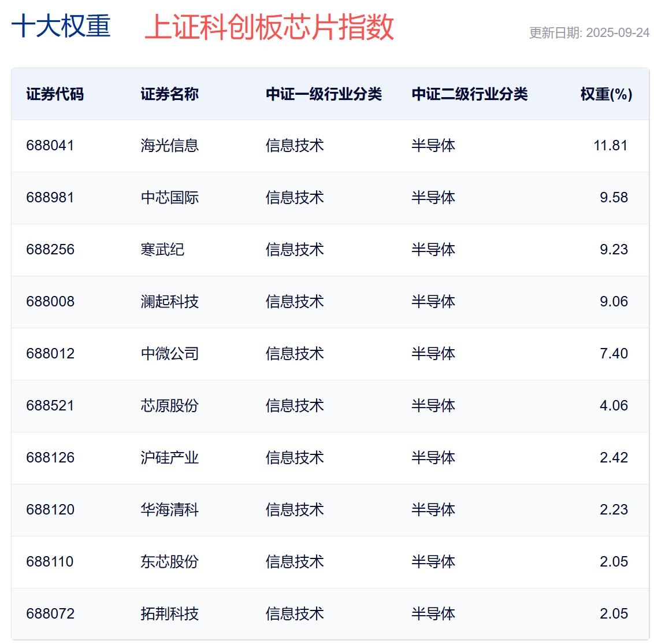654x644 pixels.
Task: Select security code 688126
Action: point(50,458)
